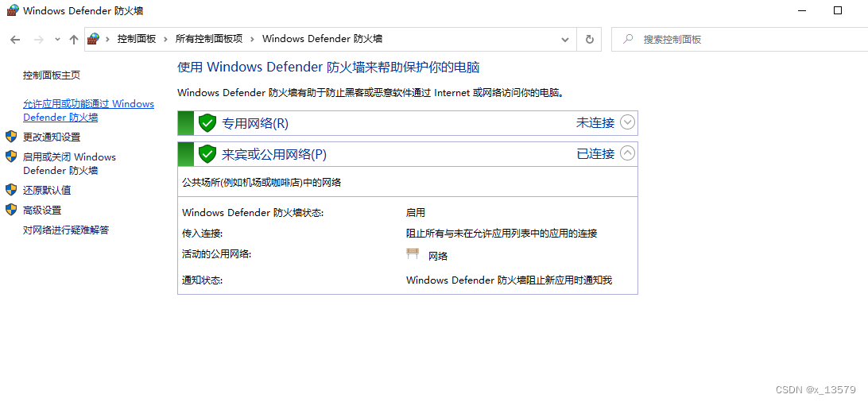
Task: Go up one level with Up arrow
Action: pos(74,39)
